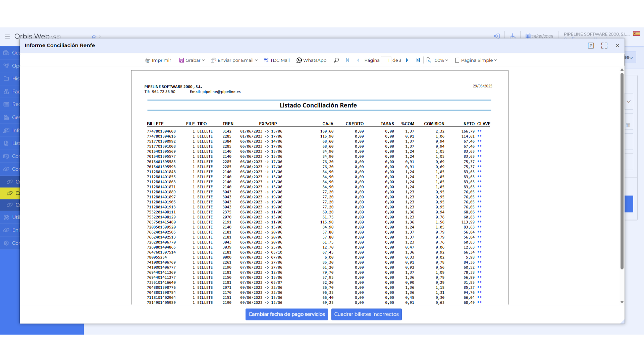This screenshot has width=644, height=362.
Task: Click the Listado Conciliación Renfe title
Action: pos(318,105)
